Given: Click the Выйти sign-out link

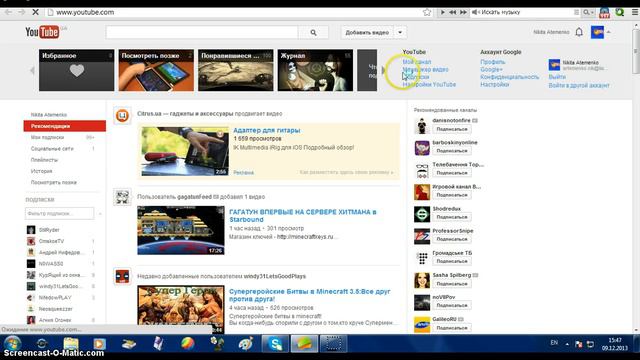Looking at the screenshot, I should click(557, 77).
